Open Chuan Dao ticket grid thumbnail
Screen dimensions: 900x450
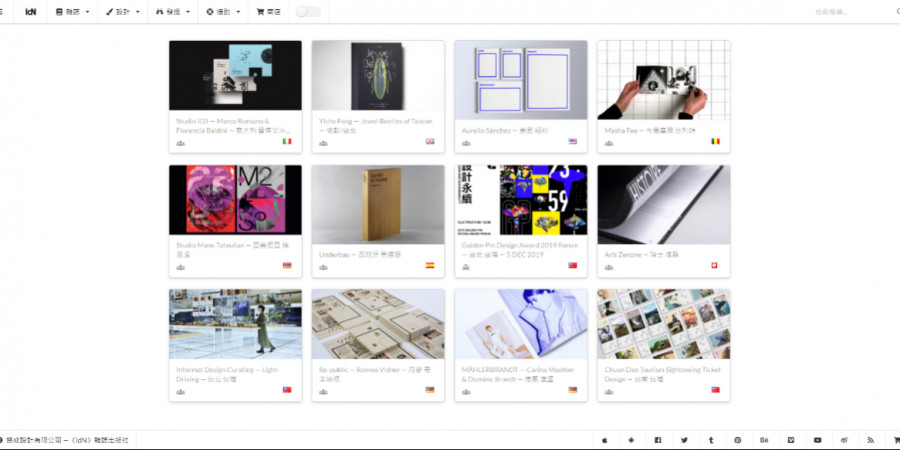tap(664, 324)
